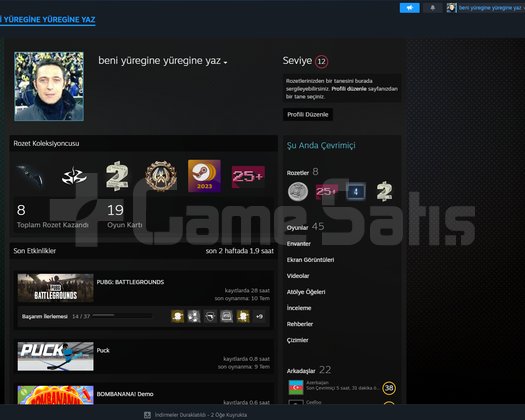Open İndirmeler Duraklatıldı downloads status

point(201,415)
